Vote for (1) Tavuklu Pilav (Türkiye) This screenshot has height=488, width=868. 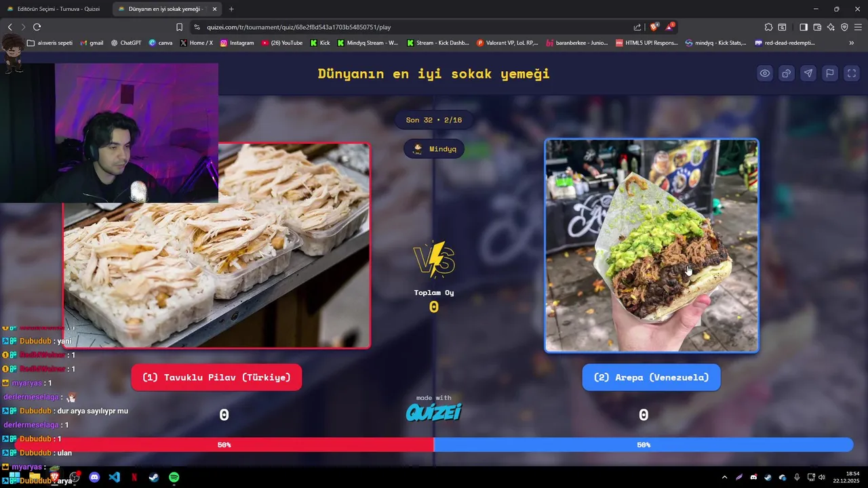point(216,378)
